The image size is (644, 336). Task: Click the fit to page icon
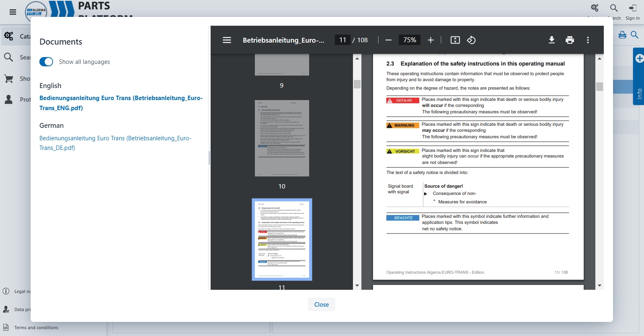tap(455, 40)
